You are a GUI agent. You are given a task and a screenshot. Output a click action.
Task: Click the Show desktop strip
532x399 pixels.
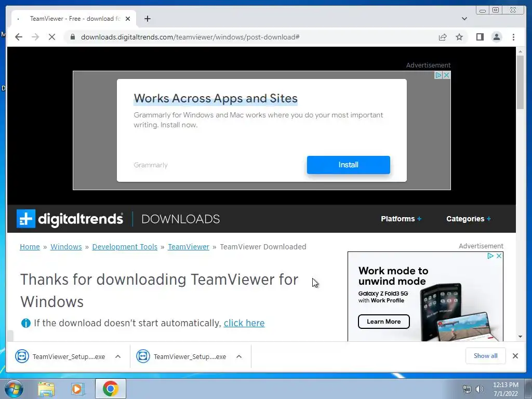coord(528,389)
